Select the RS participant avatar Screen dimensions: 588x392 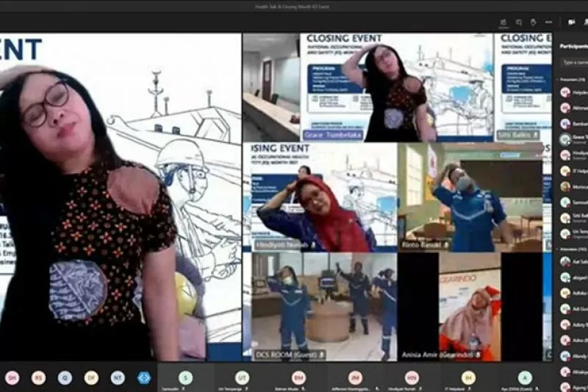pyautogui.click(x=38, y=377)
